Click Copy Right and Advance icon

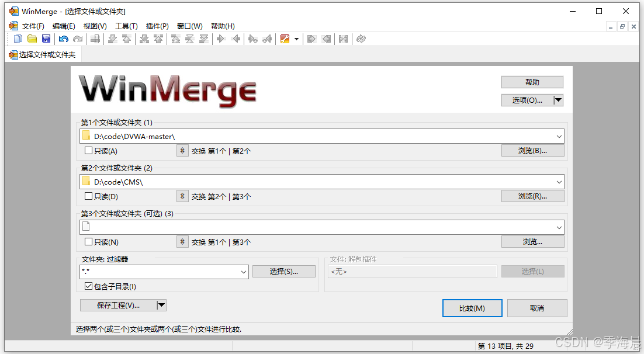[253, 39]
